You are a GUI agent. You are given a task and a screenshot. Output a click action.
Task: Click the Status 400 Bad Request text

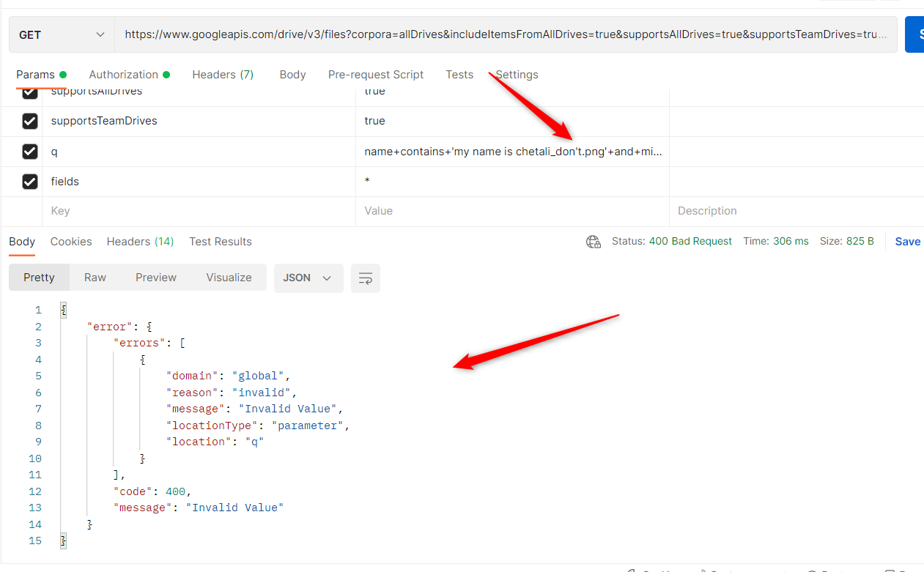tap(672, 241)
